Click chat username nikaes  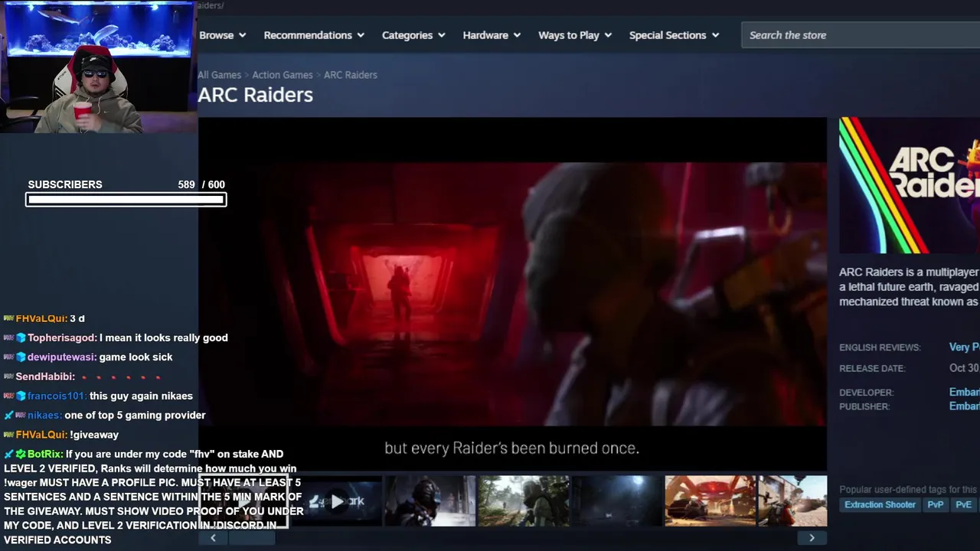click(44, 416)
